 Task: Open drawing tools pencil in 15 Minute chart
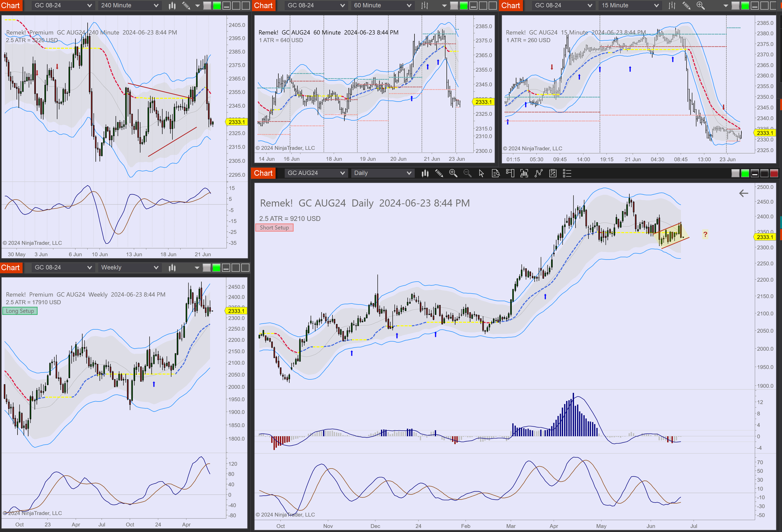coord(686,5)
